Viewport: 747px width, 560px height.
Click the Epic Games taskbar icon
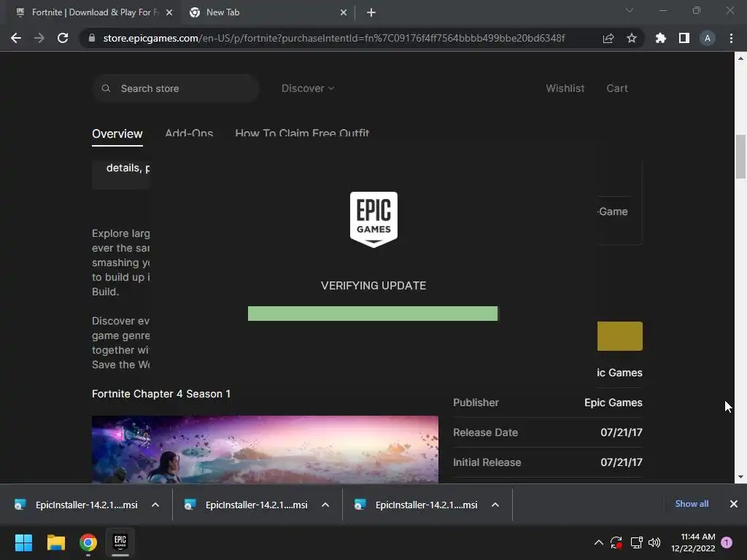point(120,542)
